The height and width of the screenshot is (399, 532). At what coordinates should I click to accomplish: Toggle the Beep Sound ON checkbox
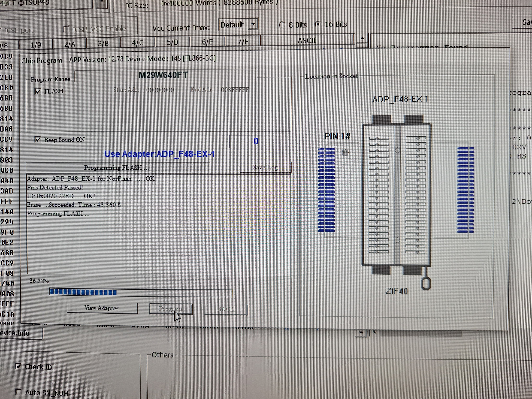pos(38,140)
